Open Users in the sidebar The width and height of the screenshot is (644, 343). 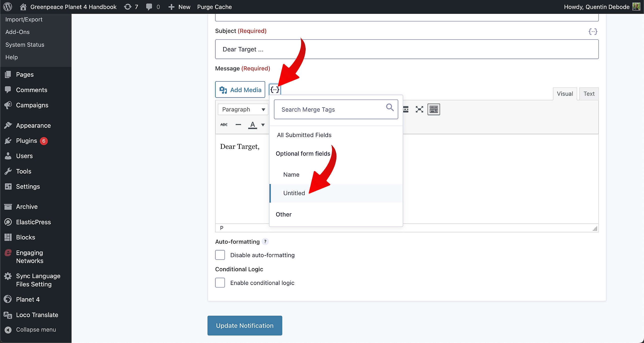point(24,156)
